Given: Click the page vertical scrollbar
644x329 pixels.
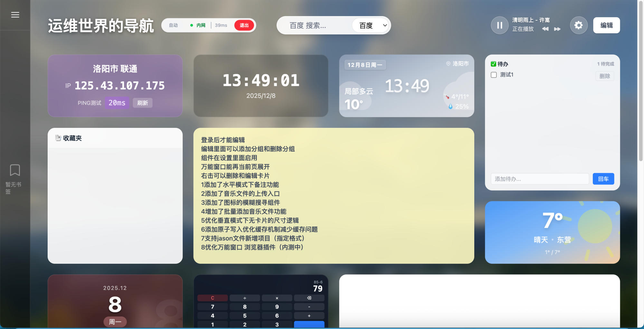Looking at the screenshot, I should pyautogui.click(x=640, y=80).
